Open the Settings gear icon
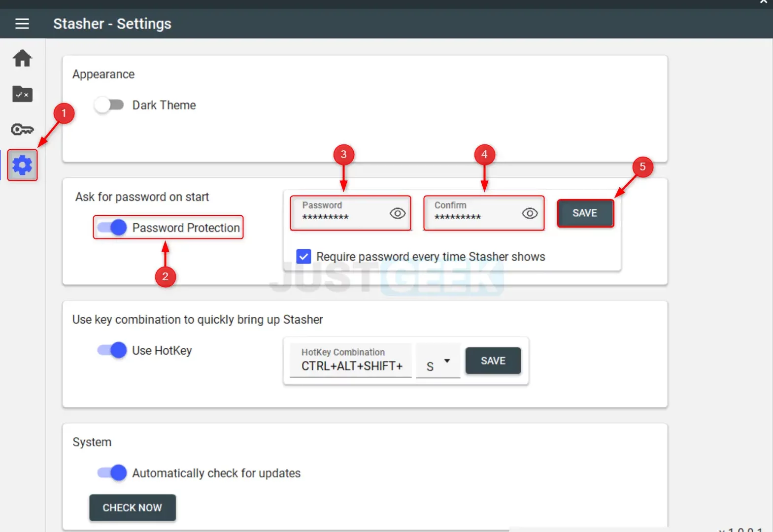 [22, 165]
